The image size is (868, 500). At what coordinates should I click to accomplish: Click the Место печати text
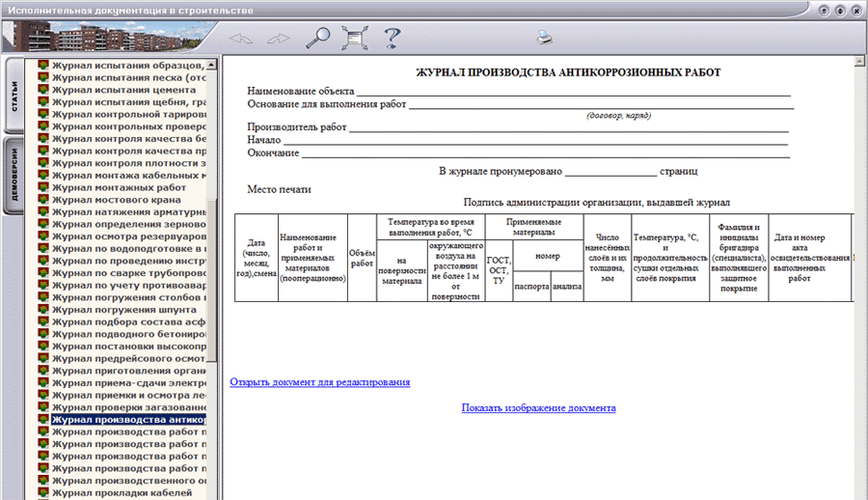(x=279, y=189)
